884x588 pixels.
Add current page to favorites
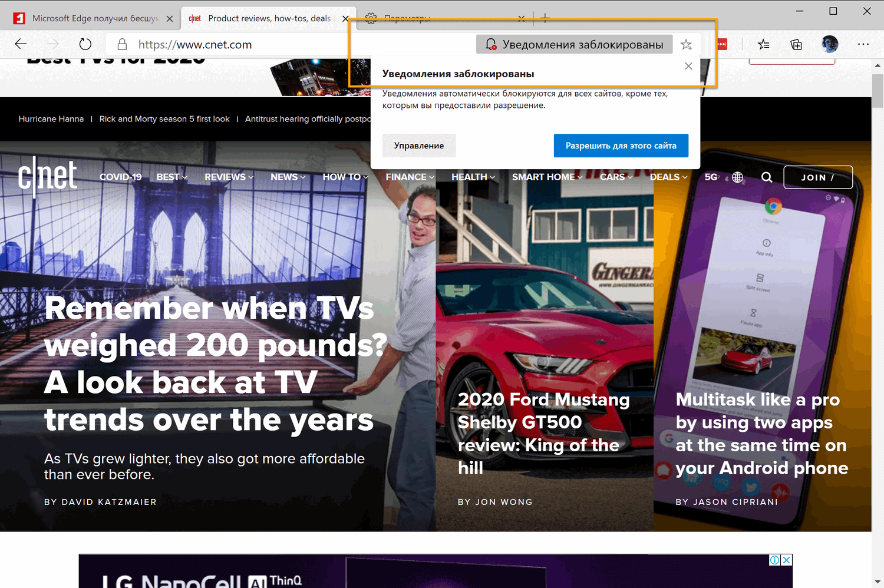click(686, 44)
